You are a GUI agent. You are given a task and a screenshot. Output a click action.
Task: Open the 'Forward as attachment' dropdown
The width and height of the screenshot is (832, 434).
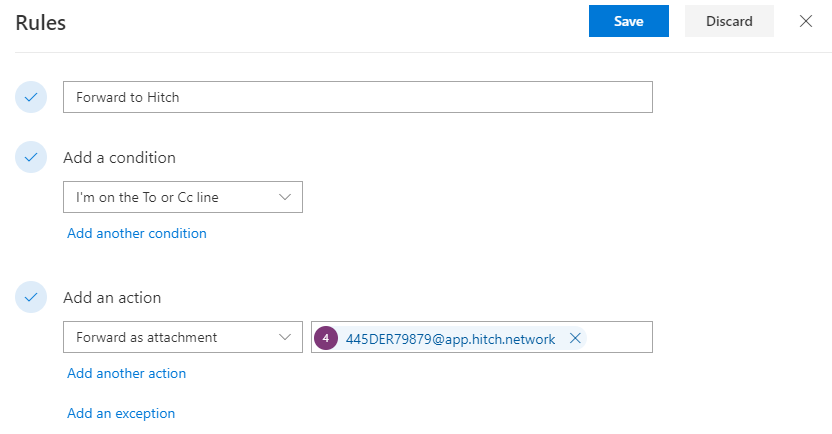(x=170, y=337)
